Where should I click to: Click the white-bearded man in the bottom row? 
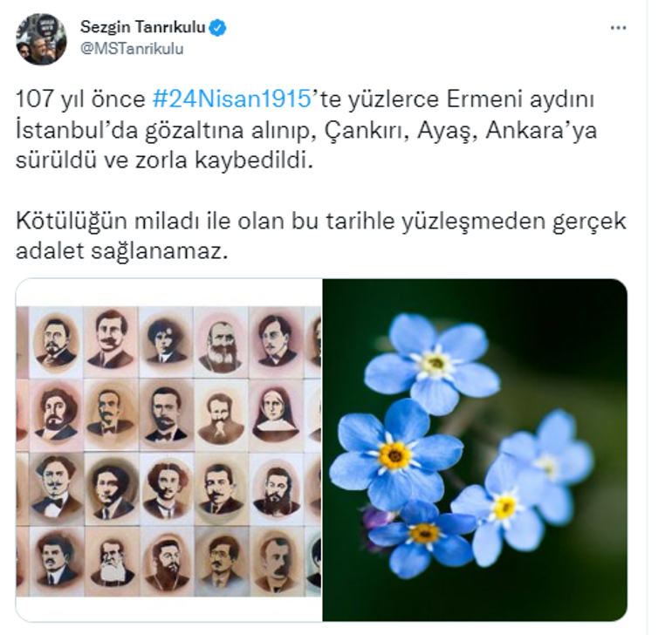[112, 561]
